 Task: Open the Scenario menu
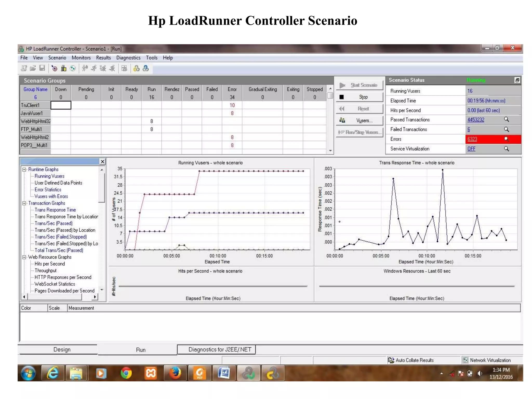tap(57, 58)
